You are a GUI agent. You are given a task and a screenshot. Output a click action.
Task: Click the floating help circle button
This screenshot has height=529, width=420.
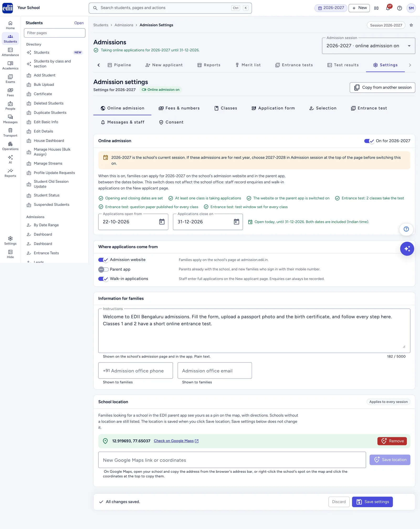coord(406,229)
